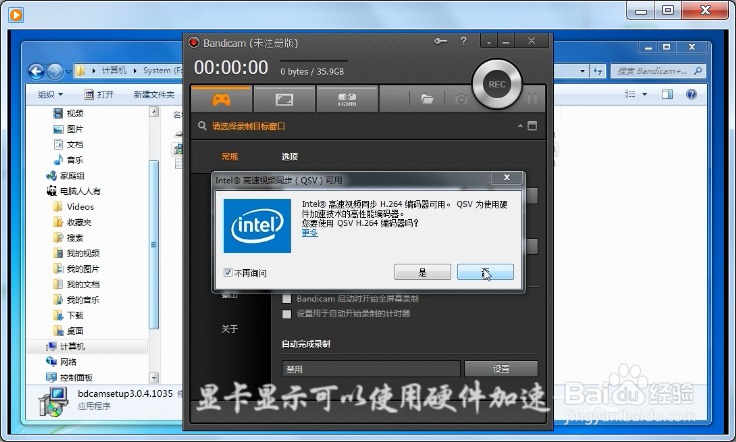Enable auto-start recording timer checkbox
Screen dimensions: 736x442
pyautogui.click(x=287, y=314)
